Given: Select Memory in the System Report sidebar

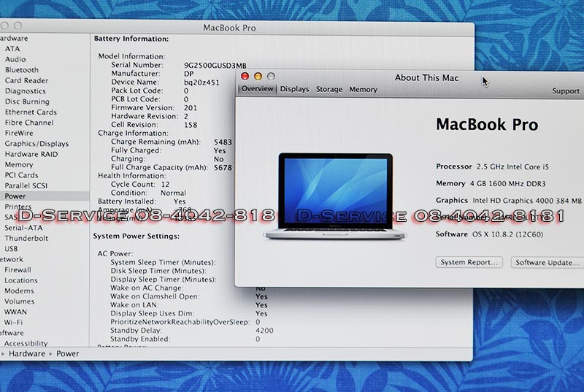Looking at the screenshot, I should coord(19,164).
